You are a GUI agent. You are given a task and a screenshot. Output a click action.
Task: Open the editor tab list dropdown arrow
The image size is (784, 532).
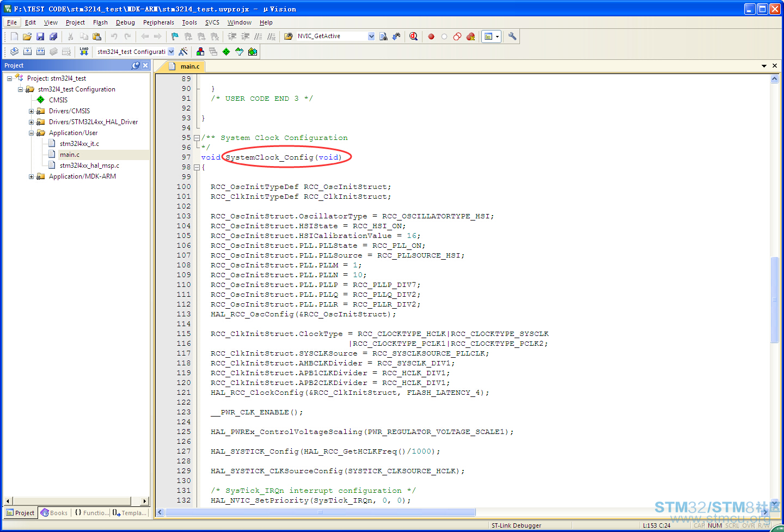tap(764, 66)
